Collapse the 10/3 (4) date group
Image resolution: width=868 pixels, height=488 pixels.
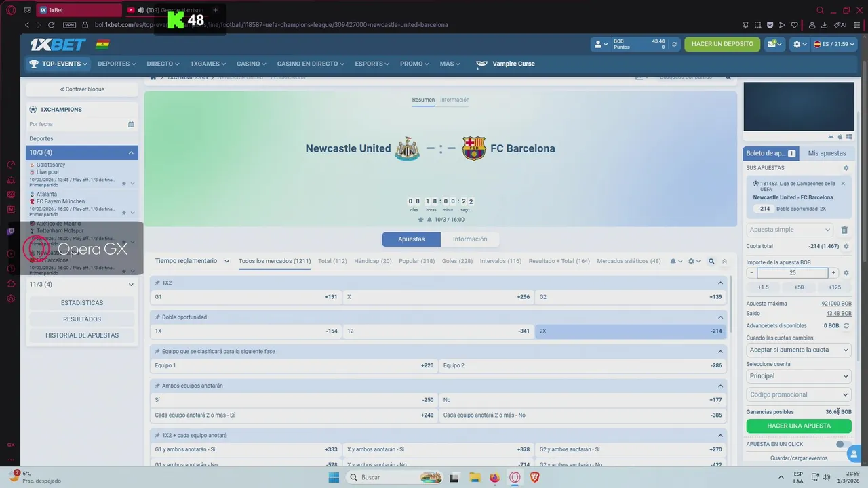pyautogui.click(x=82, y=152)
